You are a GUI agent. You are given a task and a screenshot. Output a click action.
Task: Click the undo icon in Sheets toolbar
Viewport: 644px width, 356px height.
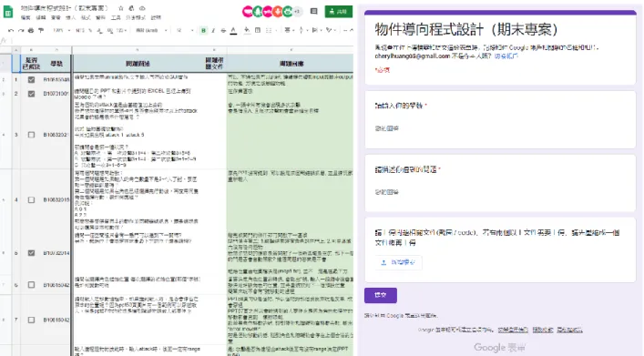11,30
